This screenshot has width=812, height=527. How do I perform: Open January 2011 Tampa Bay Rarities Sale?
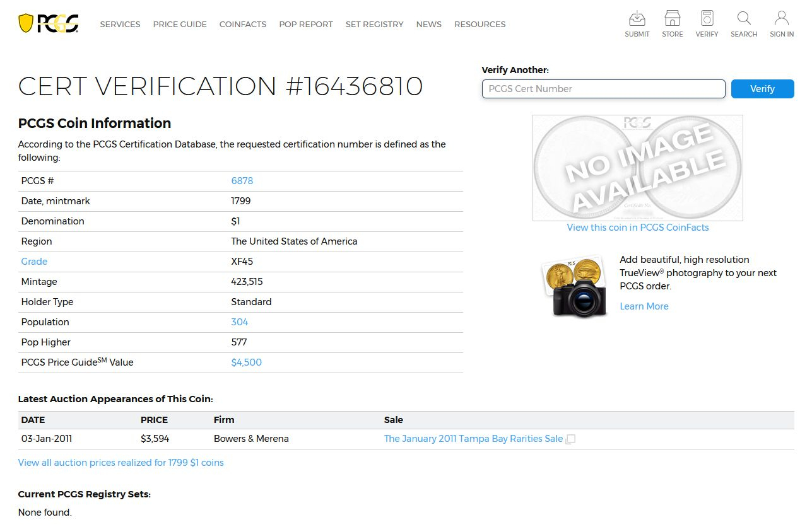[473, 439]
